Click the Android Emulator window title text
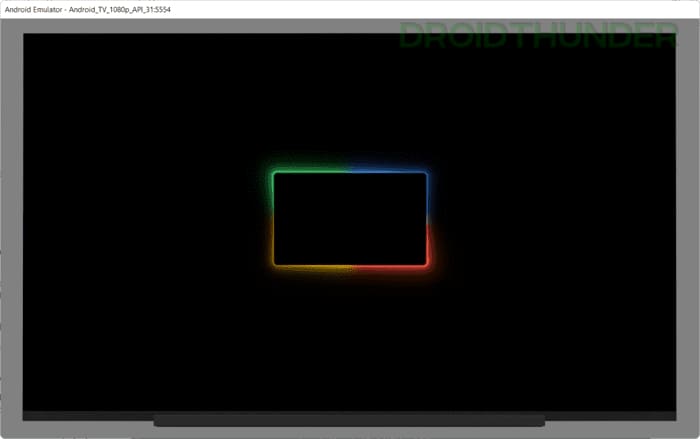The width and height of the screenshot is (700, 439). point(88,9)
